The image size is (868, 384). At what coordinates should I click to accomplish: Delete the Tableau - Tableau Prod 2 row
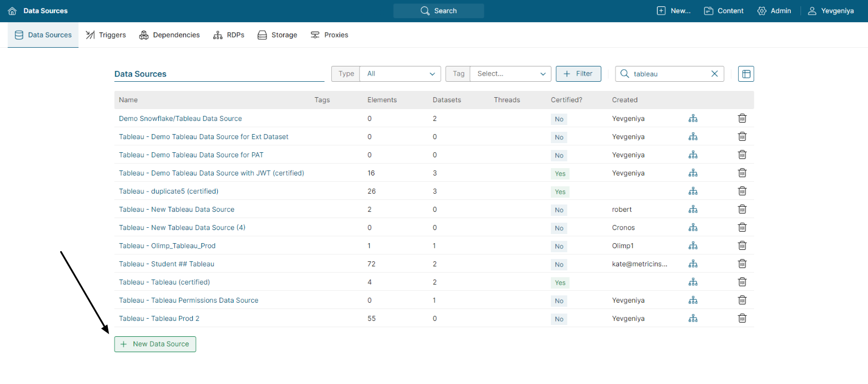pyautogui.click(x=741, y=318)
